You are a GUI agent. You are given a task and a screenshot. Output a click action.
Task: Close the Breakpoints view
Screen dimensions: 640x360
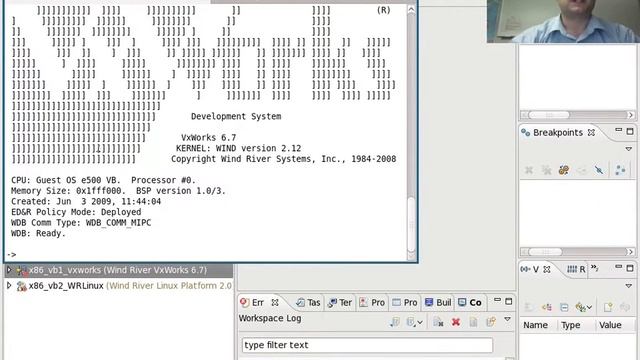(x=591, y=133)
